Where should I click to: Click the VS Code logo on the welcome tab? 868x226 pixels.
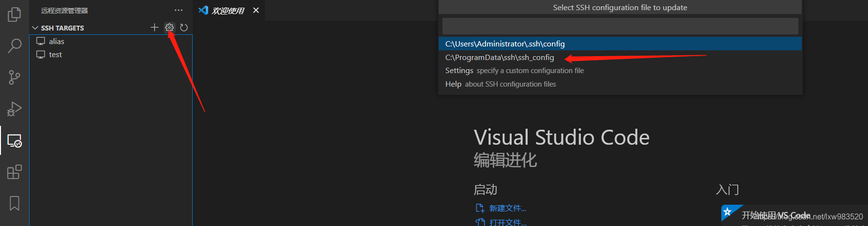(203, 10)
